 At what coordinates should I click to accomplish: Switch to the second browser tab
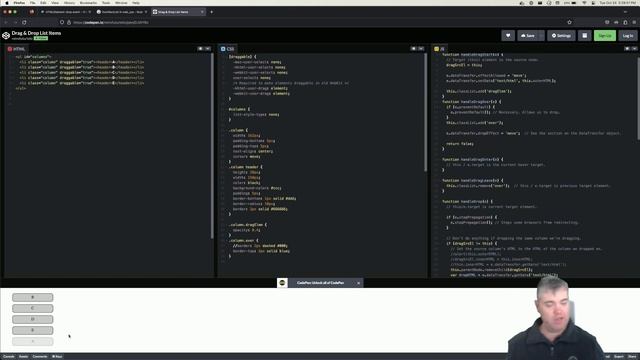(122, 12)
